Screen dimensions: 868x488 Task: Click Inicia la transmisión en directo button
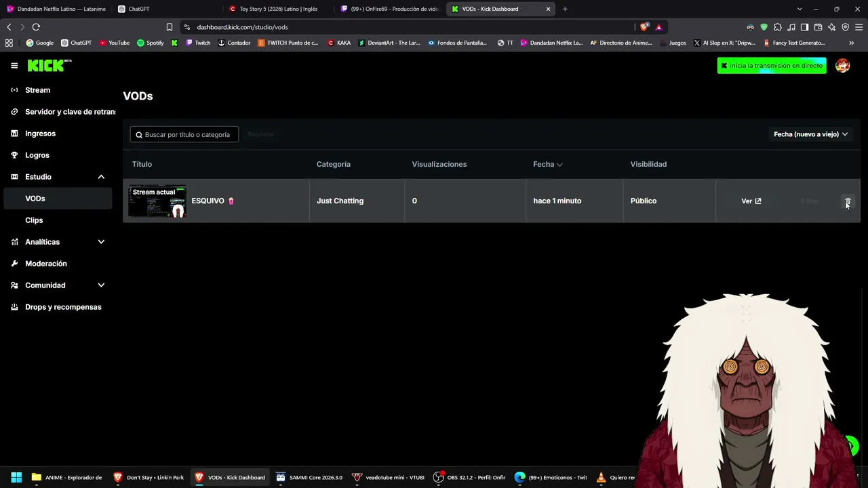tap(772, 66)
